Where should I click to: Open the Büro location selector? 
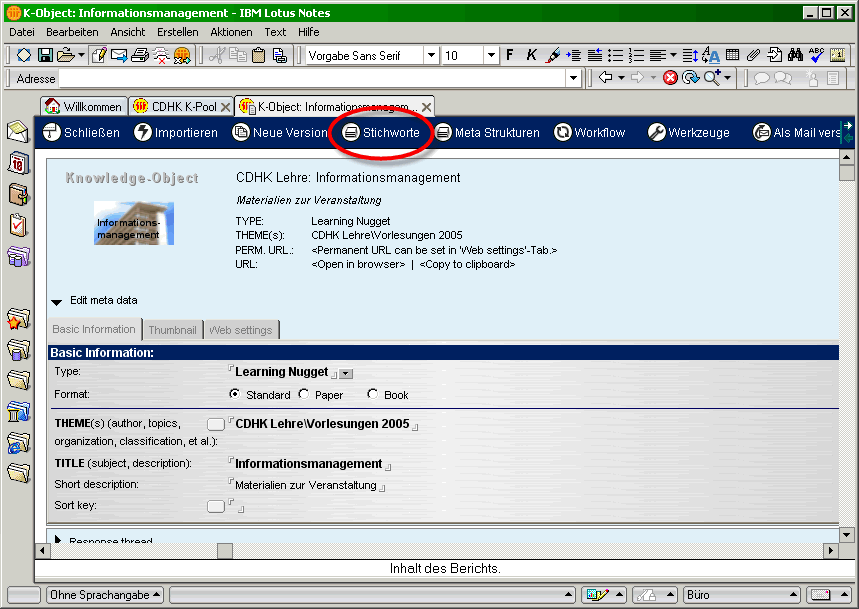(742, 595)
